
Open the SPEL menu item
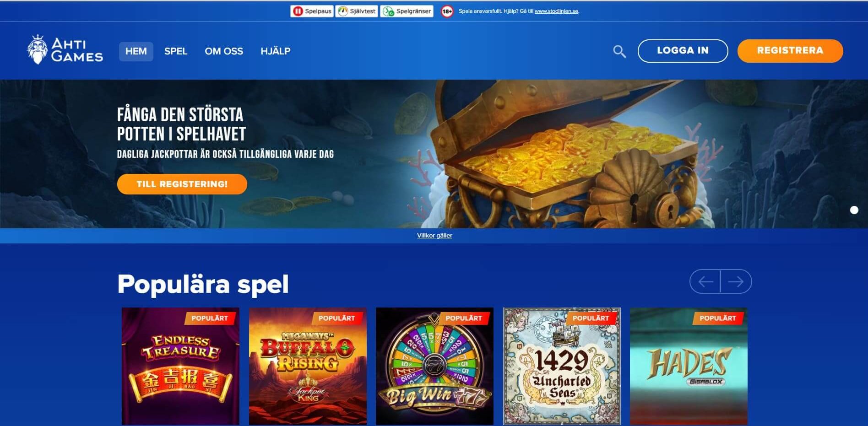coord(176,51)
